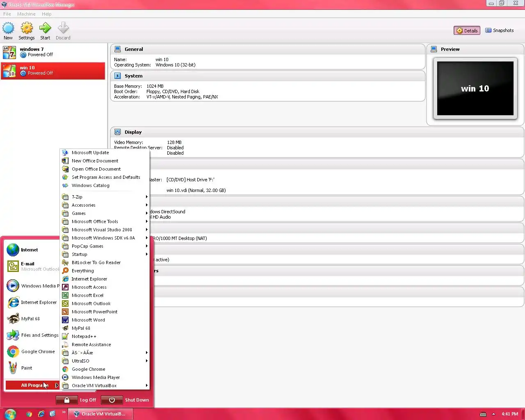Open Set Program Access and Defaults
Viewport: 525px width, 420px height.
pos(105,177)
